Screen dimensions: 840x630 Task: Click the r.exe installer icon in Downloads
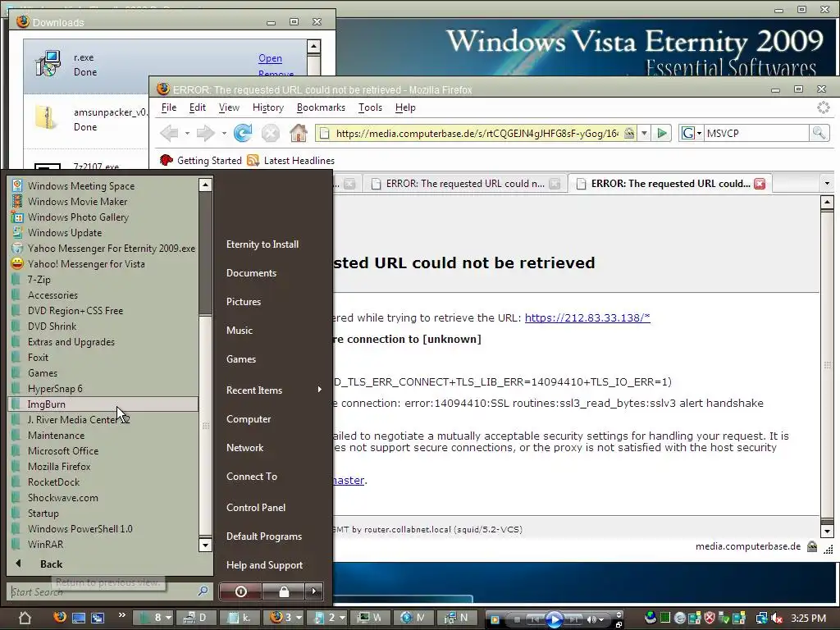click(48, 64)
